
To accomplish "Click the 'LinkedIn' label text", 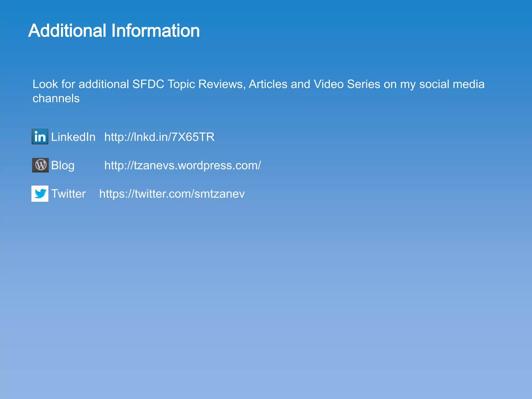I will 73,137.
